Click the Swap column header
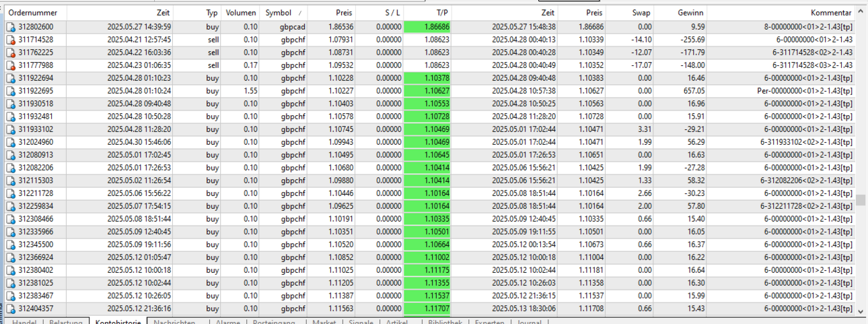Viewport: 868px width, 324px height. [x=630, y=13]
